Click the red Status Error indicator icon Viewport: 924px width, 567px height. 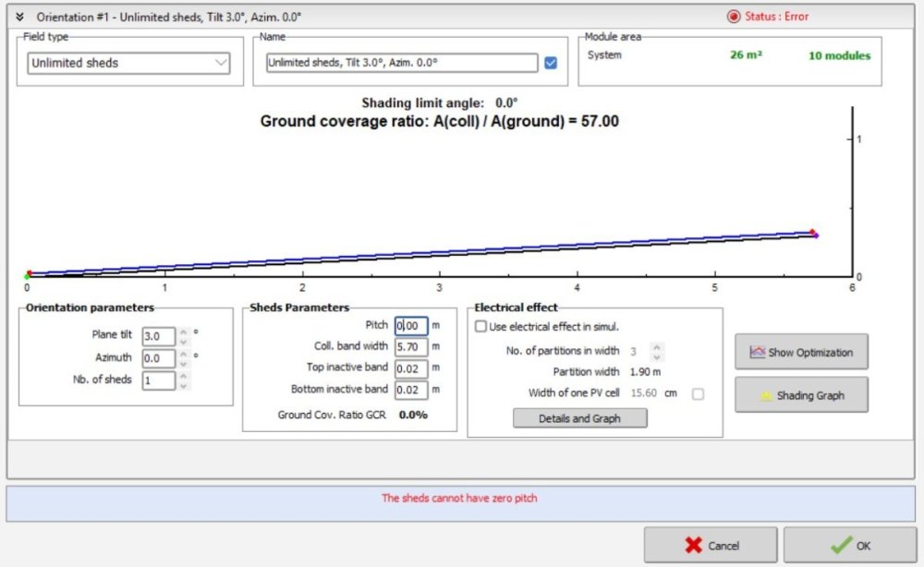[x=734, y=17]
